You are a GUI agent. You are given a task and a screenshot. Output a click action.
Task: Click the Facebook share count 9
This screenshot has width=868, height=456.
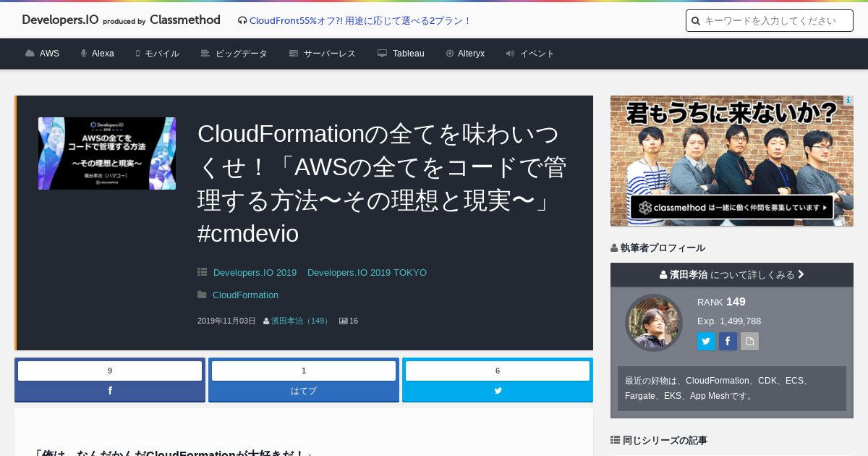pyautogui.click(x=110, y=371)
